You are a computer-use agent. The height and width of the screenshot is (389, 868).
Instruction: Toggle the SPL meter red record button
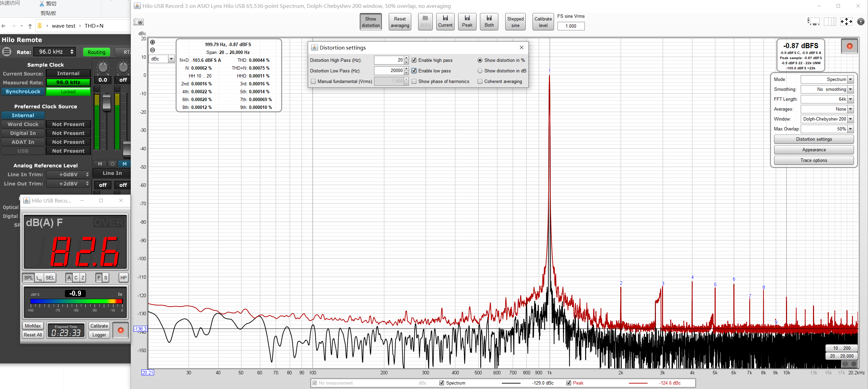click(121, 330)
